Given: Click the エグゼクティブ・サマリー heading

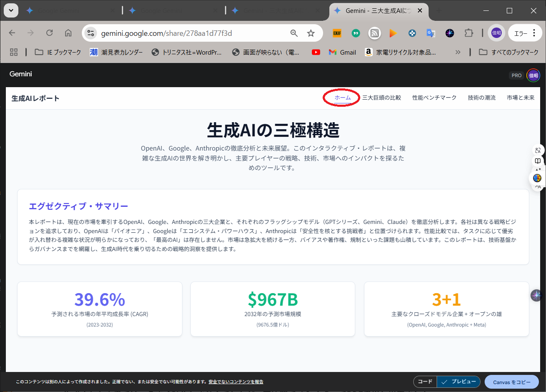Looking at the screenshot, I should [78, 206].
